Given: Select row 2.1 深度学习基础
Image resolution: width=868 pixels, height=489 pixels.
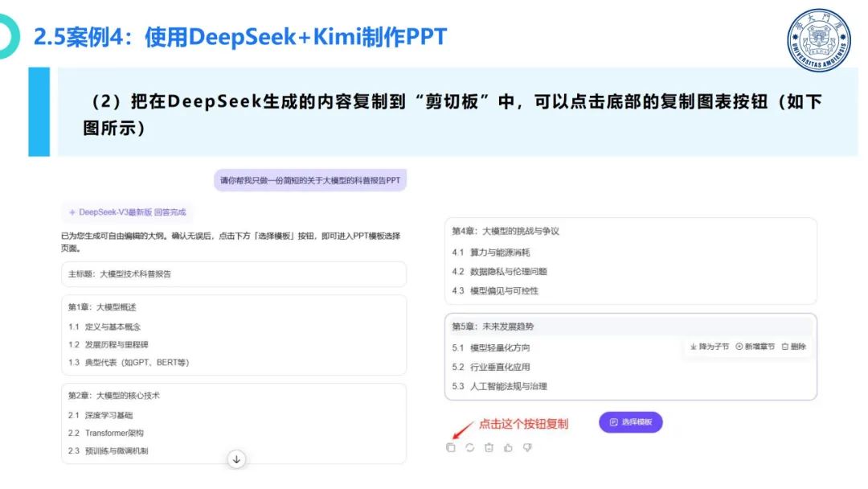Looking at the screenshot, I should [x=100, y=415].
